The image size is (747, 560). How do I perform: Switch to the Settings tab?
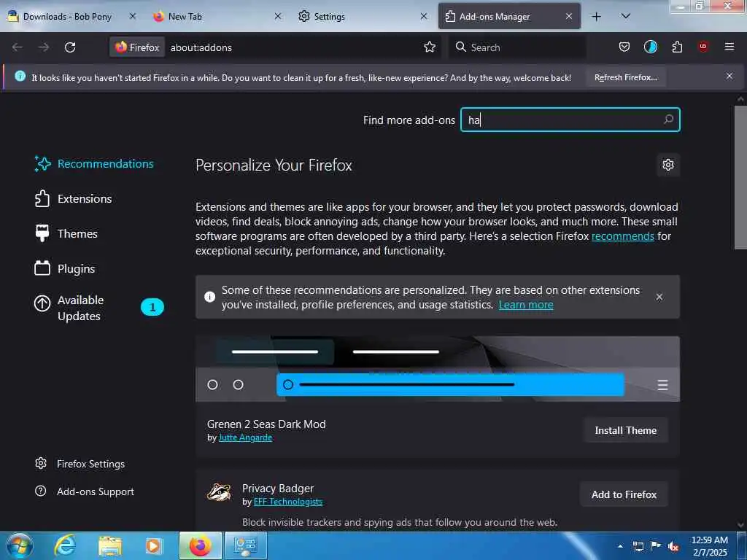329,17
